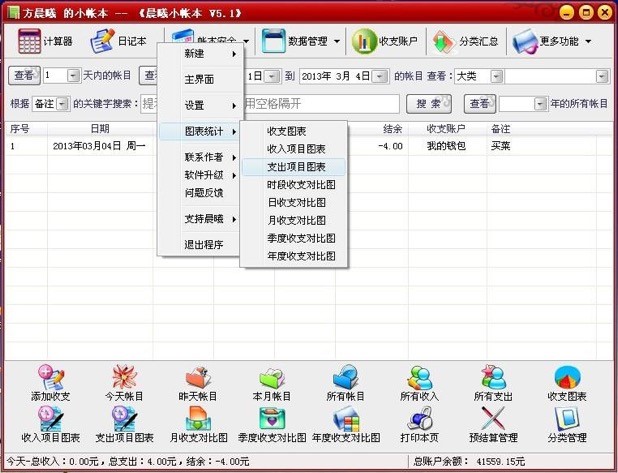Image resolution: width=618 pixels, height=473 pixels.
Task: Open 收支图表 in bottom panel
Action: pyautogui.click(x=567, y=383)
